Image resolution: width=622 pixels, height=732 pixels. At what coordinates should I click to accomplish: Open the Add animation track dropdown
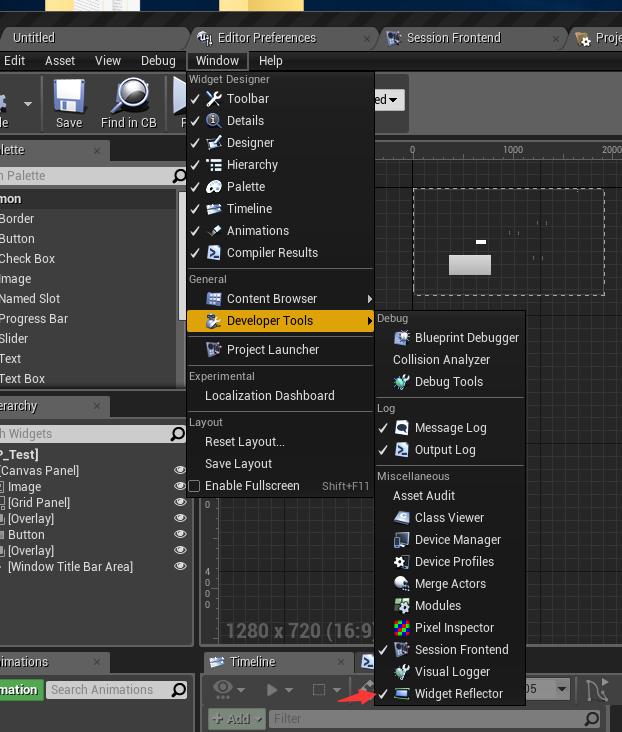pyautogui.click(x=237, y=718)
